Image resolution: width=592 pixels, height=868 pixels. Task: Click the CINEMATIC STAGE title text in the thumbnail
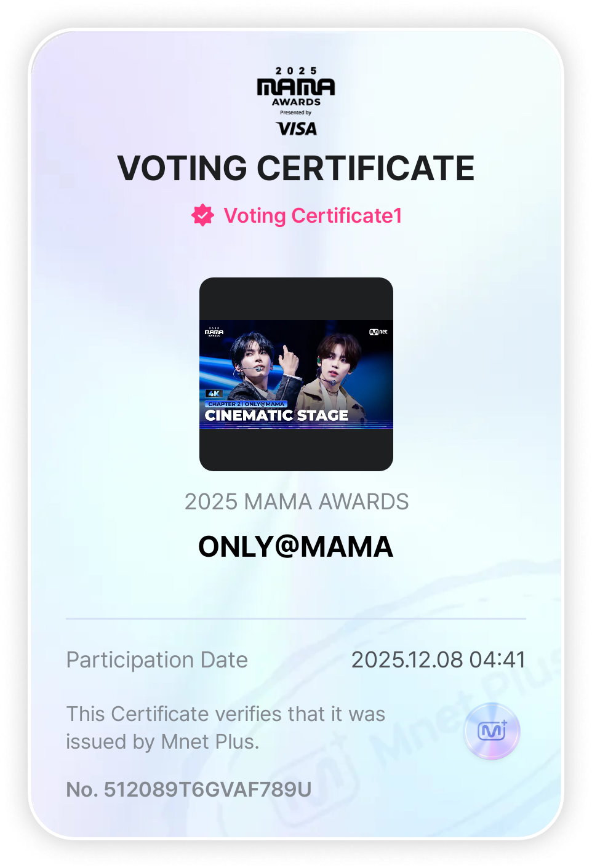coord(276,416)
